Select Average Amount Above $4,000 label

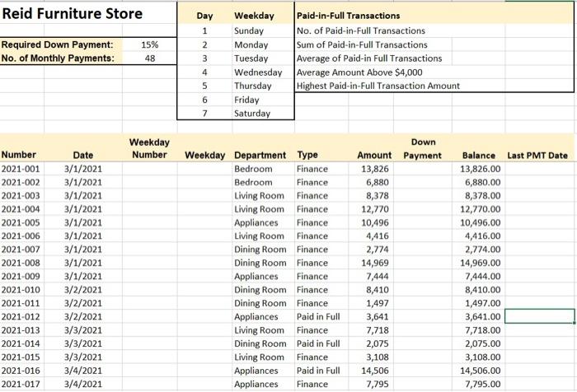(359, 72)
